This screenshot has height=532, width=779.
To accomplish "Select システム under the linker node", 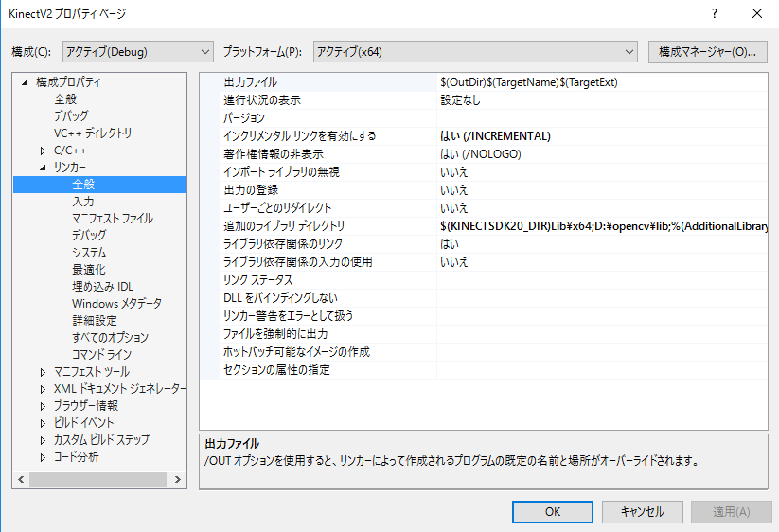I will [89, 253].
